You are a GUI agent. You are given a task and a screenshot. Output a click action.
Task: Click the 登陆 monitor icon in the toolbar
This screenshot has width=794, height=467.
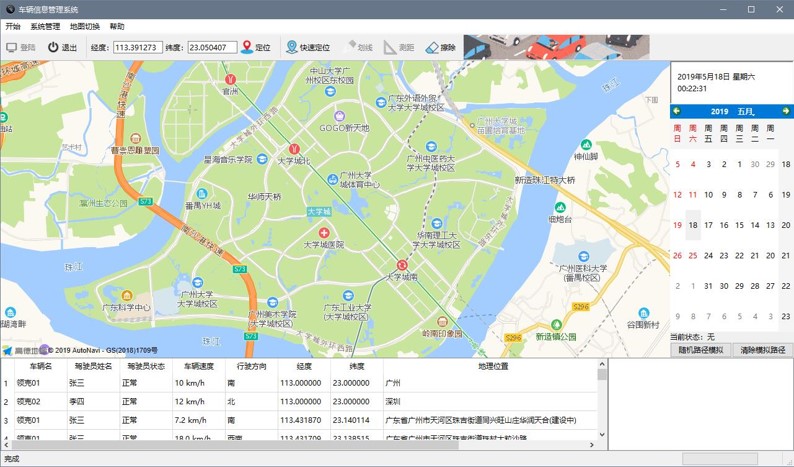tap(12, 47)
